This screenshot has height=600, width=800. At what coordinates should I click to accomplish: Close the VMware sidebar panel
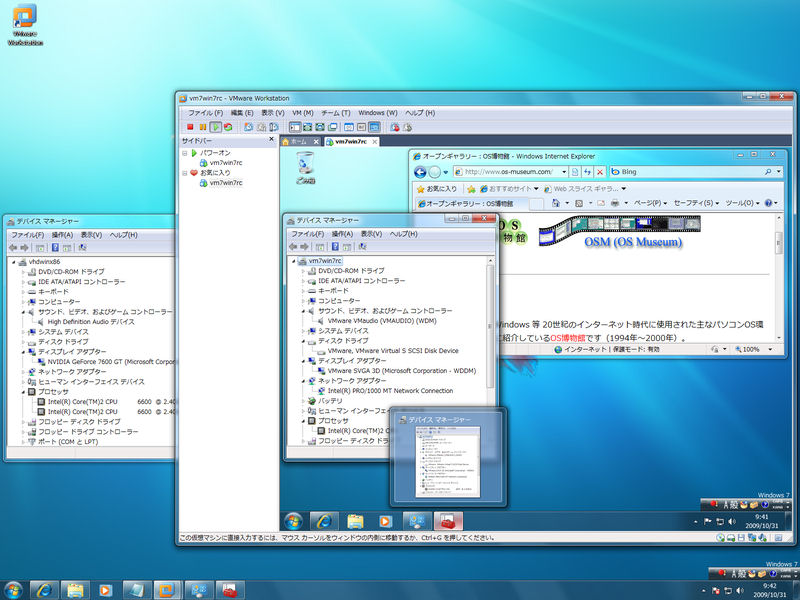click(271, 139)
